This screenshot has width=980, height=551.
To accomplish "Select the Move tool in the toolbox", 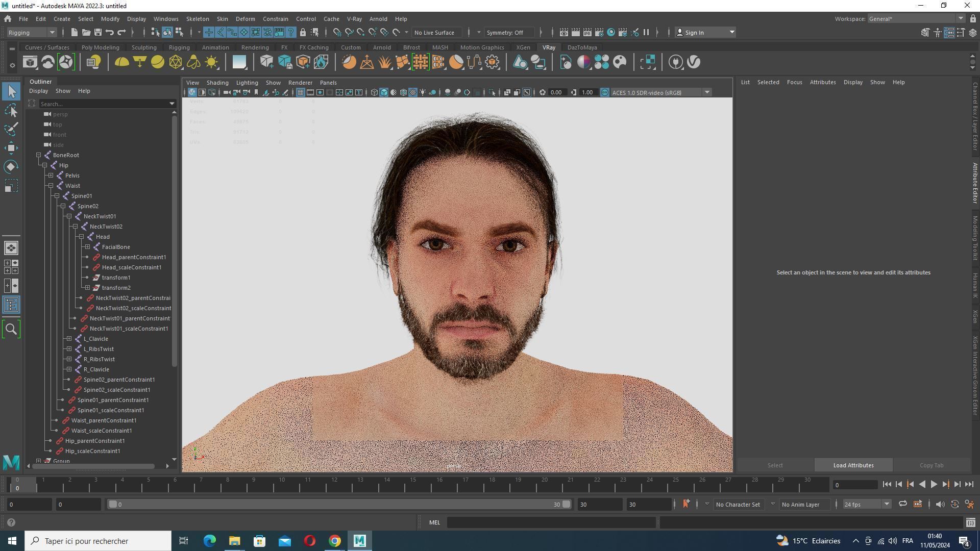I will [11, 148].
